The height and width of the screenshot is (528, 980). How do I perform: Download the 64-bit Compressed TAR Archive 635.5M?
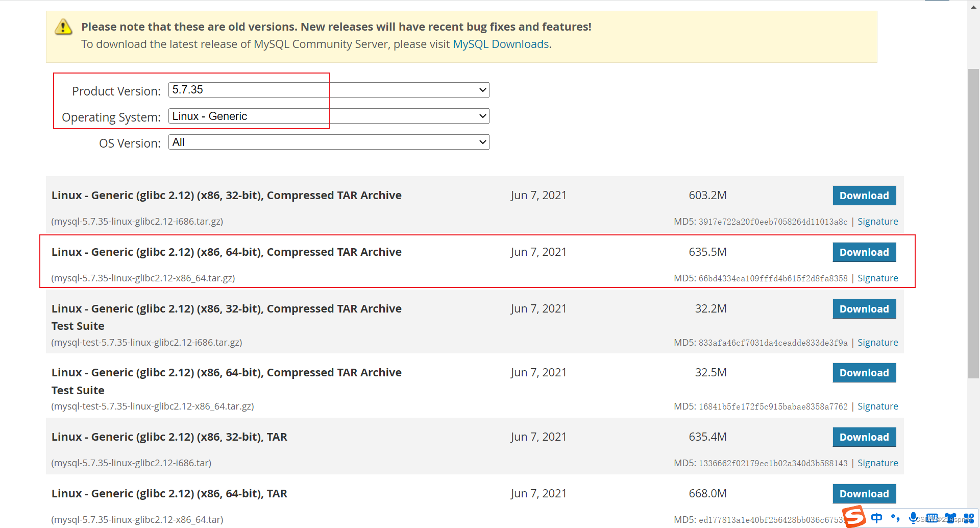(864, 252)
